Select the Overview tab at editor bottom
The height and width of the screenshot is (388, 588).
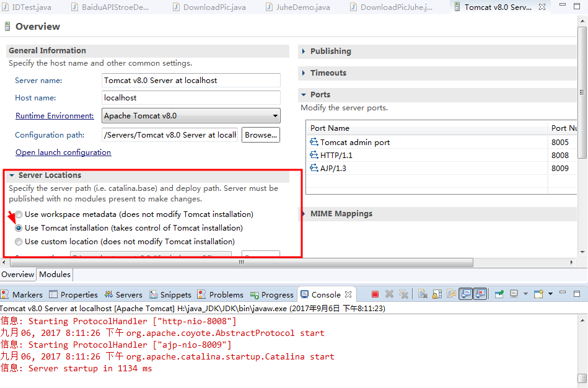[17, 275]
